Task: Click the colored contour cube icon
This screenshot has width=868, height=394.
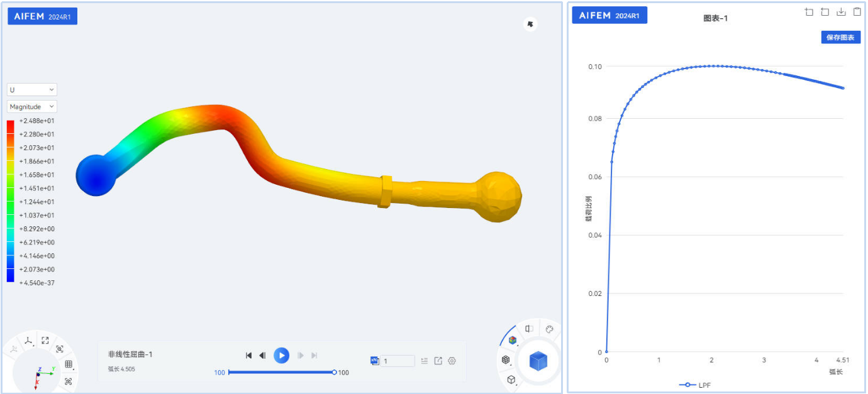Action: tap(513, 340)
